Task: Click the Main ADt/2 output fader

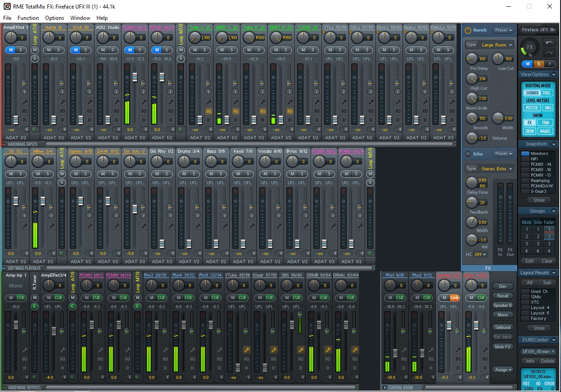Action: click(x=476, y=326)
